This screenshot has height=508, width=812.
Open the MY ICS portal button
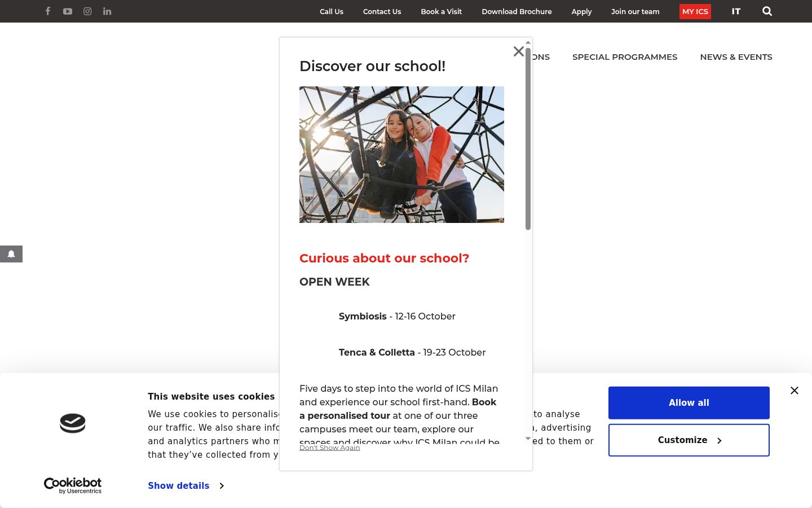695,11
